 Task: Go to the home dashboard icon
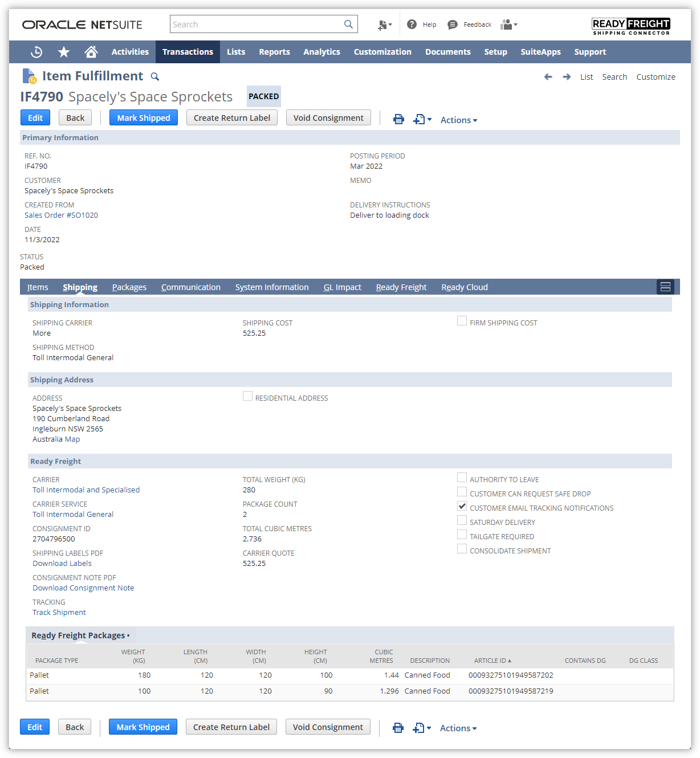[x=91, y=51]
